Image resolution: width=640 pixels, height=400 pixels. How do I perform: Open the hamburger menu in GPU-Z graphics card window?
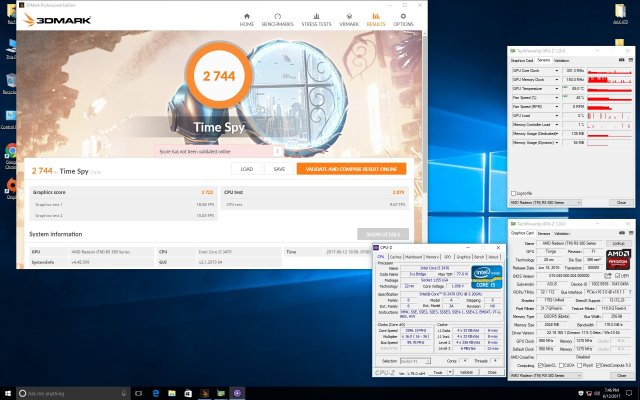(631, 233)
